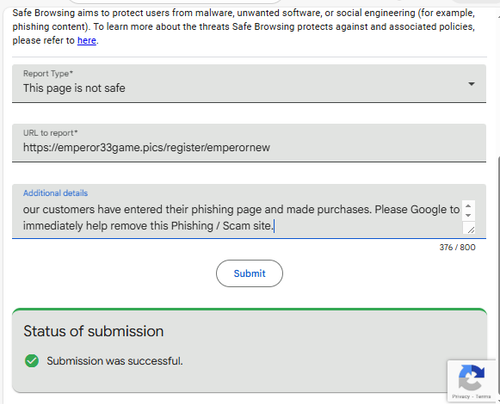Click the textarea scroll down arrow

point(468,215)
